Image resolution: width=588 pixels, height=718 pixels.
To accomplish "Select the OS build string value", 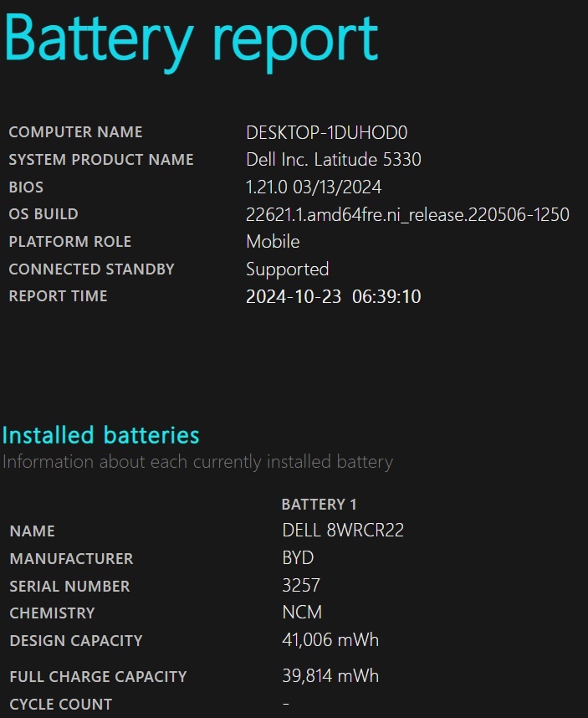I will 407,214.
